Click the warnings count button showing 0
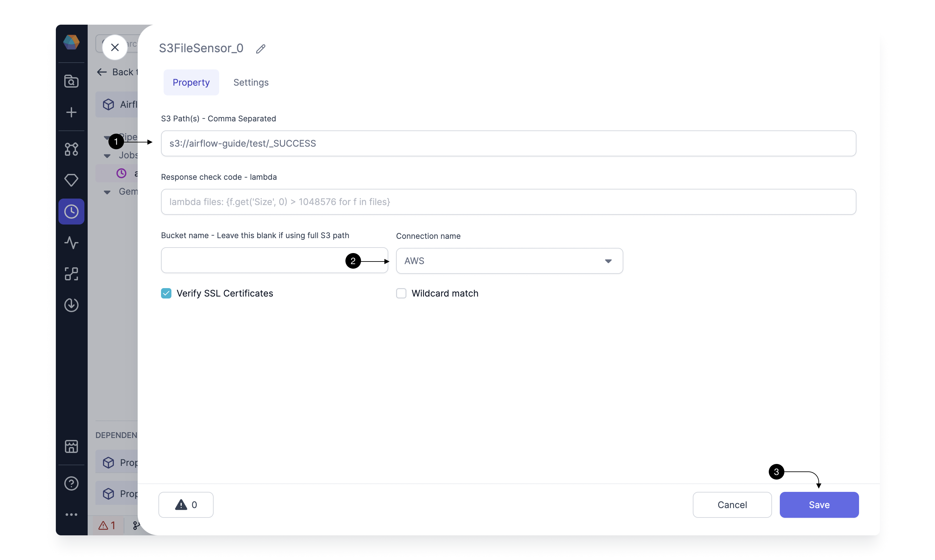 pos(186,505)
